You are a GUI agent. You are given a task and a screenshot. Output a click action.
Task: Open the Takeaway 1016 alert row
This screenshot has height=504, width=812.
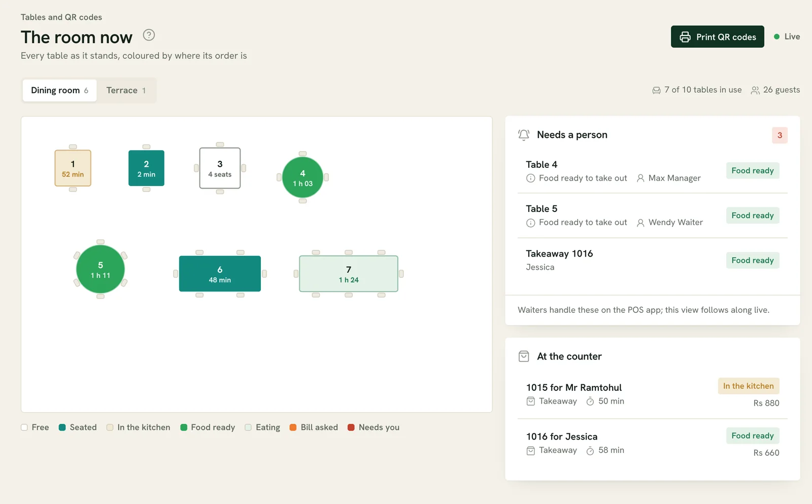click(x=653, y=260)
